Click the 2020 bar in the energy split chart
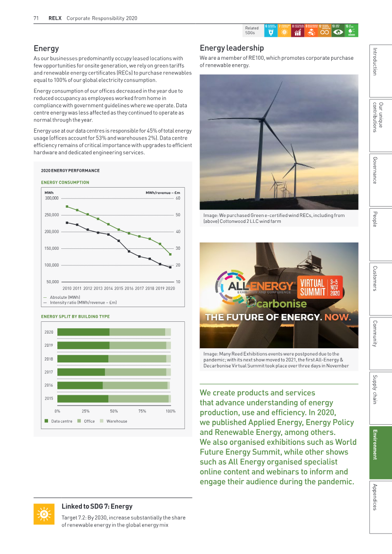392x554 pixels. tap(114, 332)
